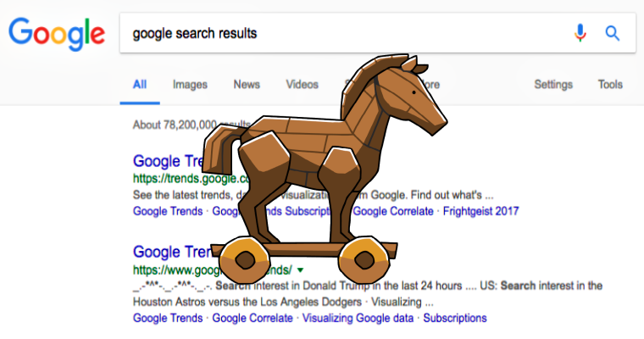Expand the green arrow beside the second result URL

300,270
